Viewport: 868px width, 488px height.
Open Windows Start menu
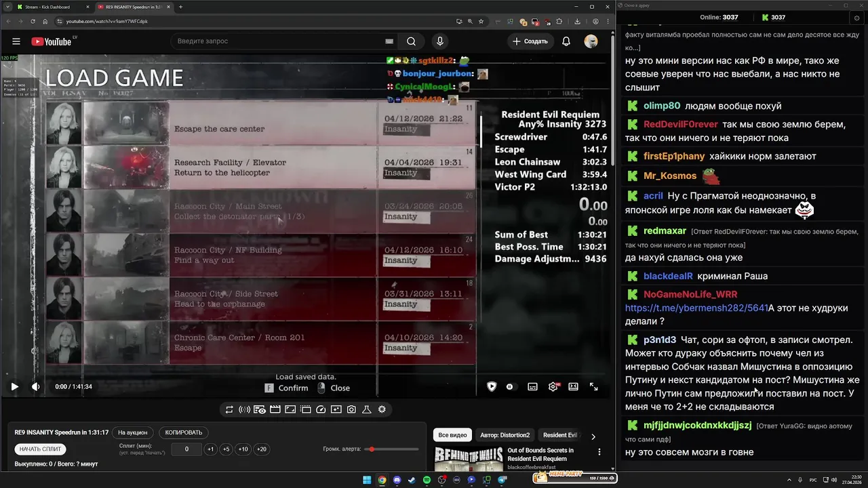(367, 480)
